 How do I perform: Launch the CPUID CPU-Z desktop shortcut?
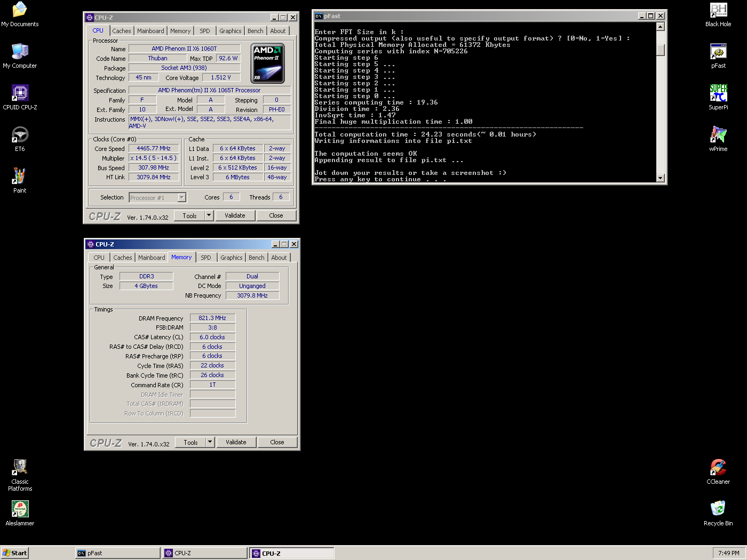tap(20, 98)
